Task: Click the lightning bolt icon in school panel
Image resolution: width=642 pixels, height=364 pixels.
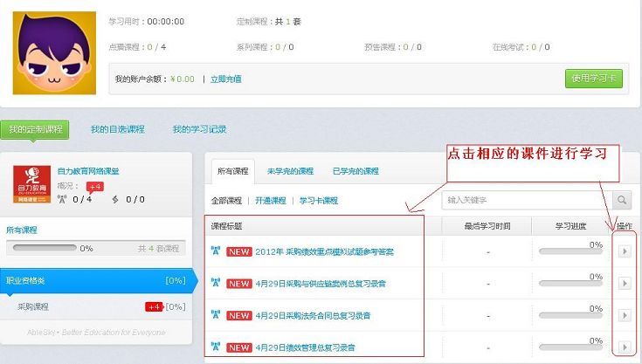Action: [114, 199]
